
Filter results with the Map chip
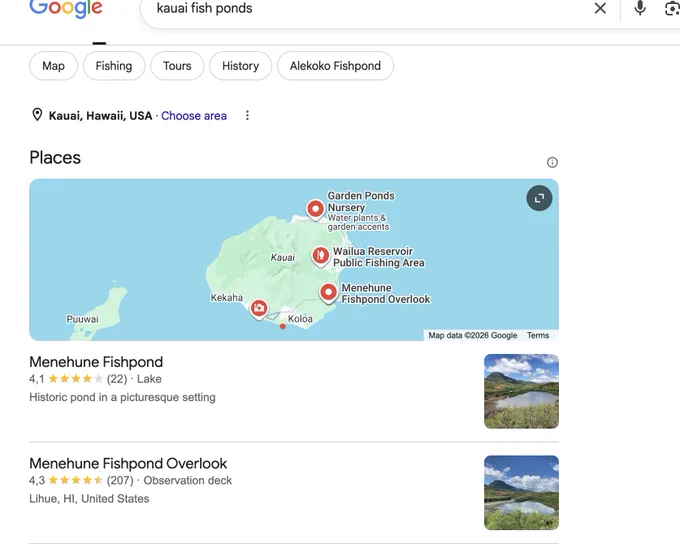coord(53,66)
